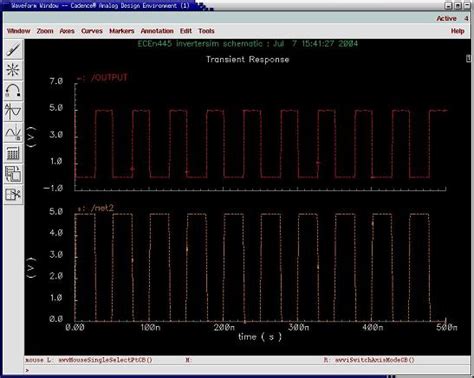Click the 500n tick label on time axis
Image resolution: width=474 pixels, height=378 pixels.
[447, 327]
